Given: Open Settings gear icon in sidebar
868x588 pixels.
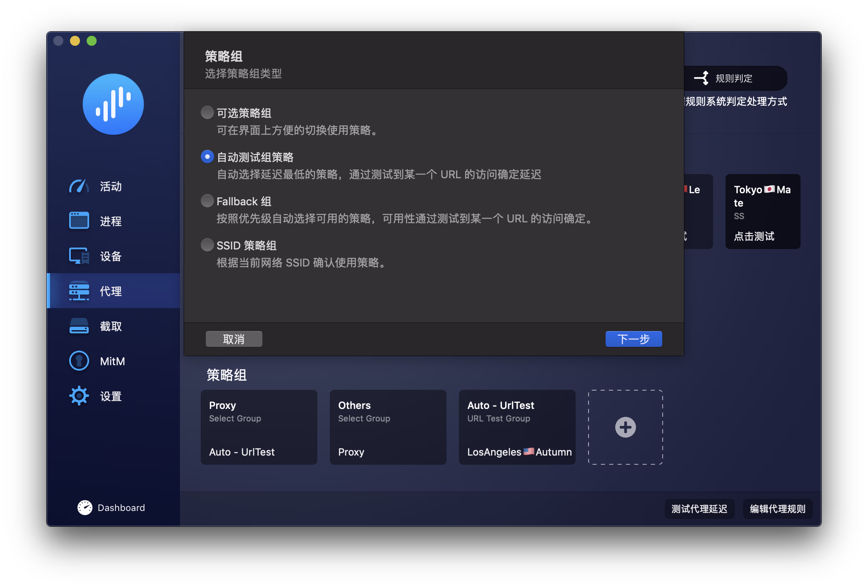Looking at the screenshot, I should click(x=79, y=396).
